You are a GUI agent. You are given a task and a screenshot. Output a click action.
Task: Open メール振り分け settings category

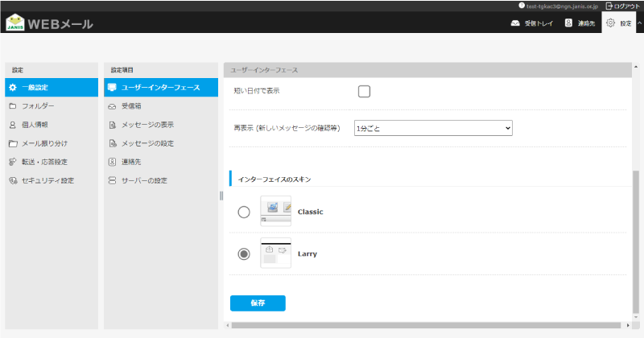tap(47, 143)
